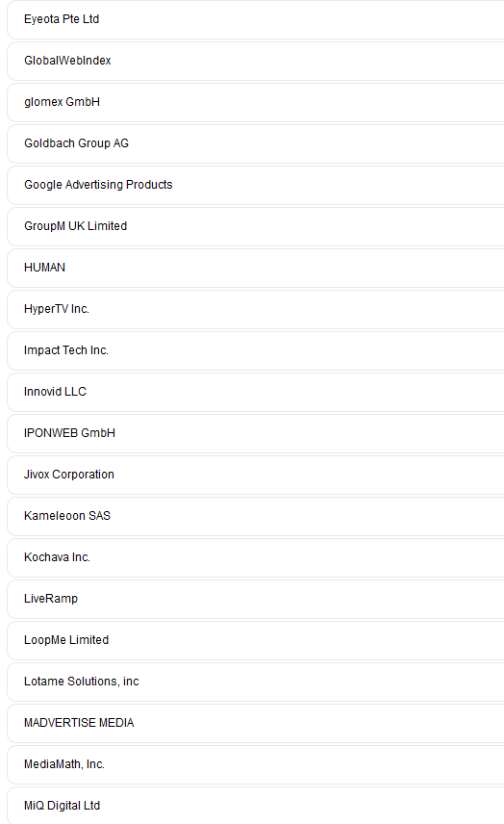Expand the Innovid LLC vendor row
Viewport: 504px width, 824px height.
[x=256, y=392]
